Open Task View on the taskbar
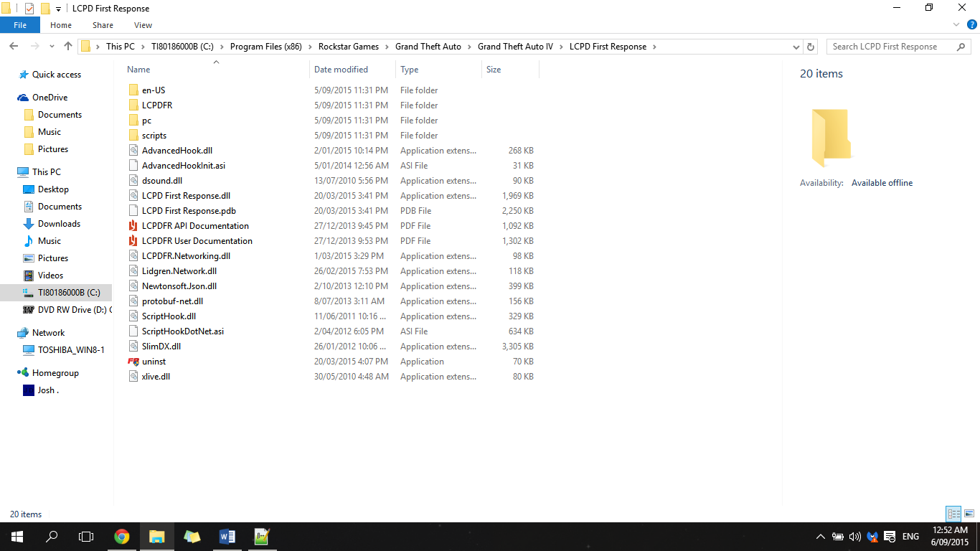This screenshot has width=980, height=551. tap(86, 536)
